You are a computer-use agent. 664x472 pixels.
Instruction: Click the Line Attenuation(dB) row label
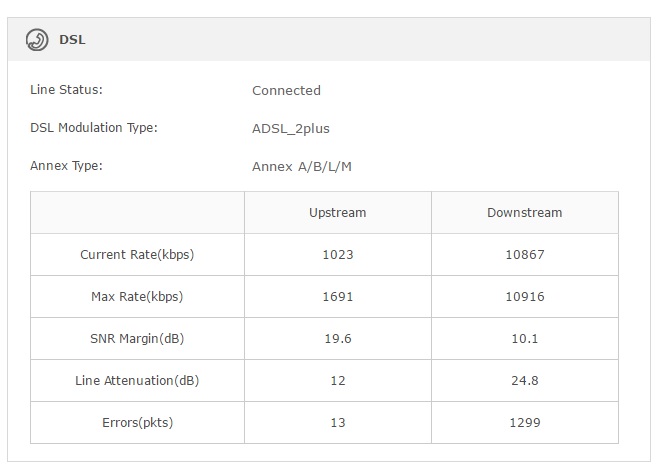[x=137, y=381]
